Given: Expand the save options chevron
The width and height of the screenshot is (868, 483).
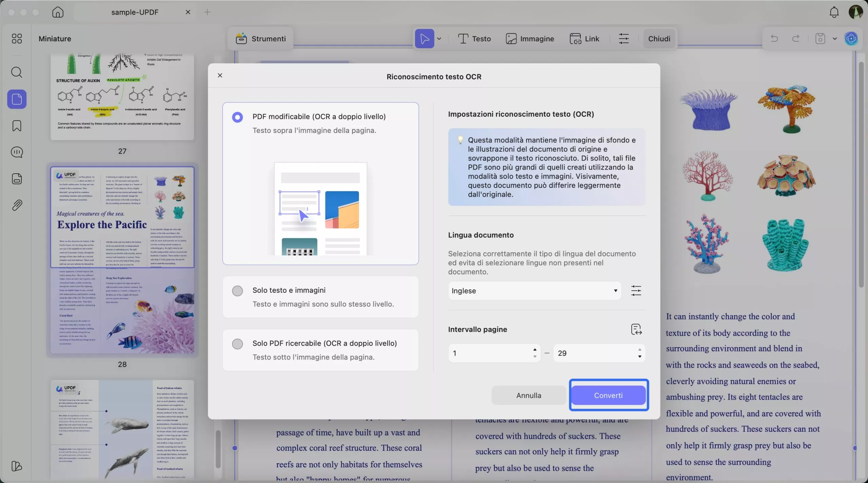Looking at the screenshot, I should point(834,38).
